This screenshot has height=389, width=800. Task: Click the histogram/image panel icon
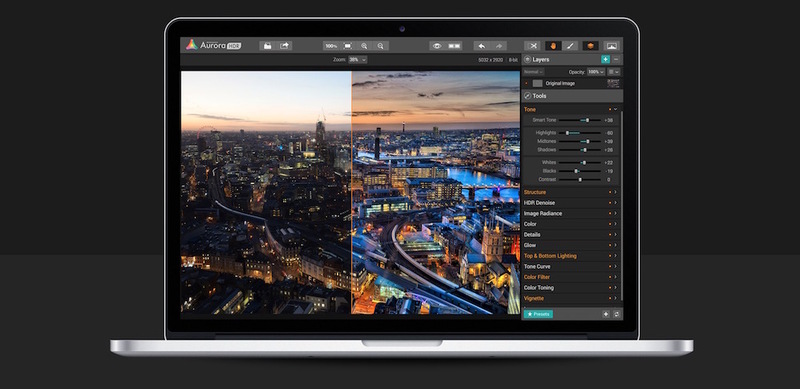pyautogui.click(x=611, y=46)
